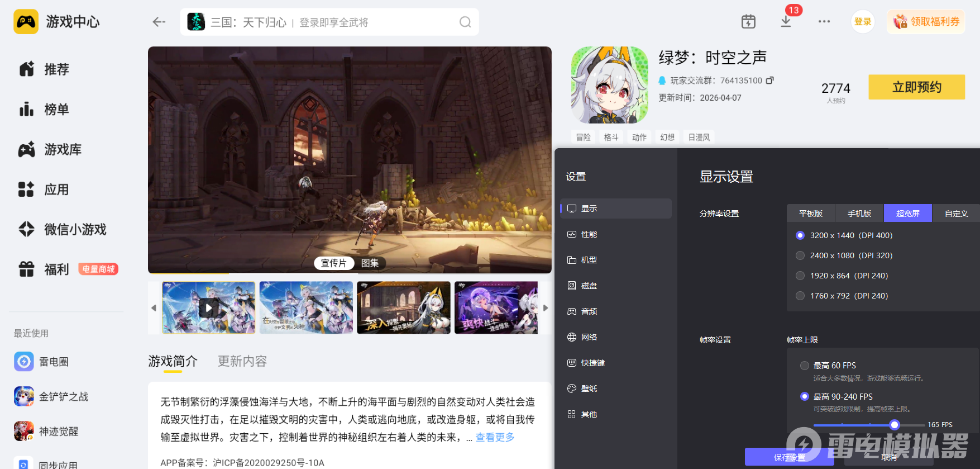Go to 游戏库 game library
980x469 pixels.
tap(50, 150)
